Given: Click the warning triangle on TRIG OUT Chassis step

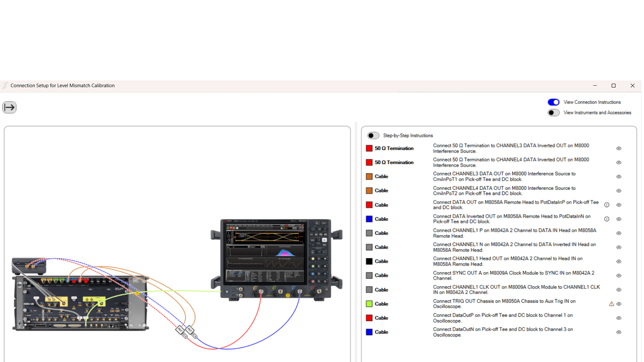Looking at the screenshot, I should [x=611, y=304].
